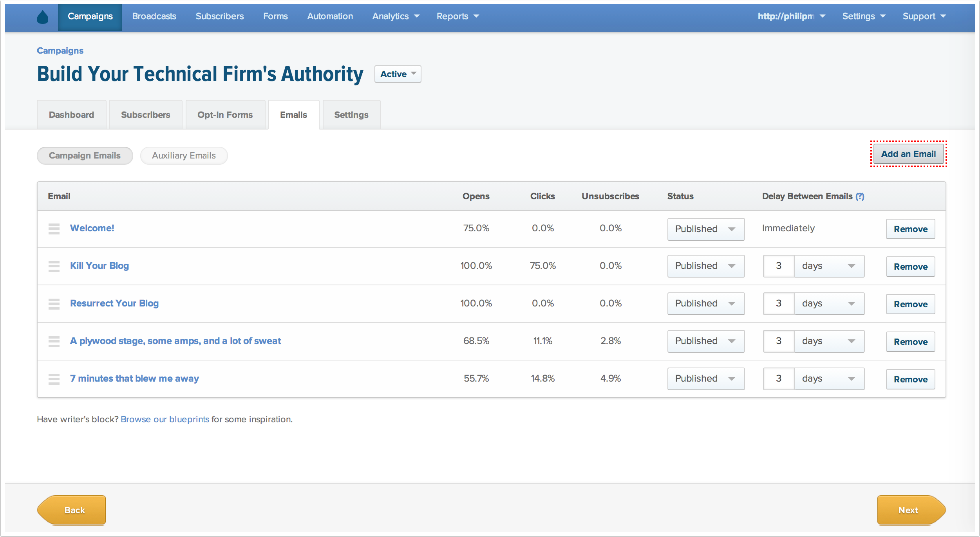Open the Active campaign status dropdown
980x537 pixels.
point(398,74)
